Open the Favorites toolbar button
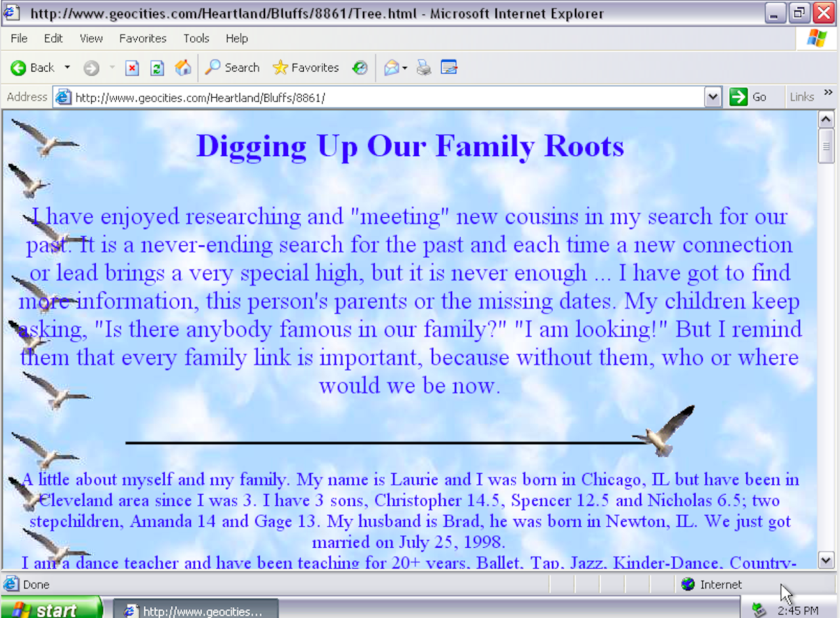 coord(306,68)
